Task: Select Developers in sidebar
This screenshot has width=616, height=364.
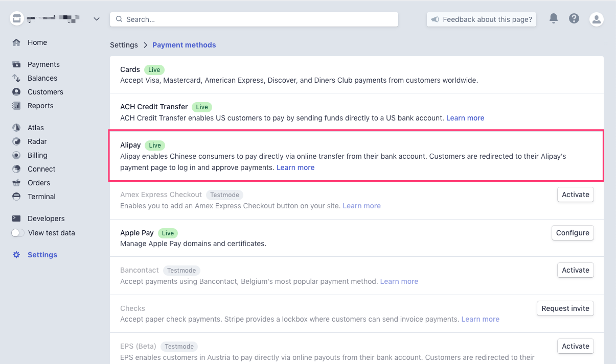Action: tap(46, 219)
